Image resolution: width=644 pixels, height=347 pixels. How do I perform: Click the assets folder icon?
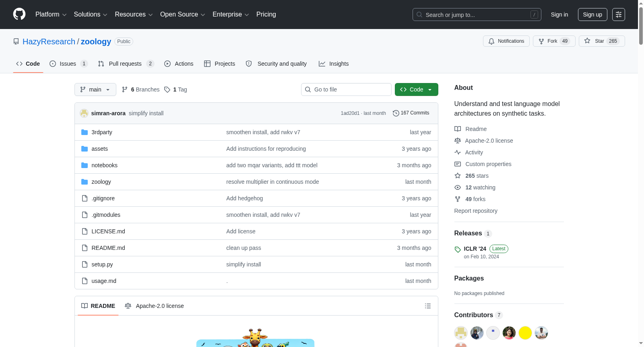[x=85, y=149]
